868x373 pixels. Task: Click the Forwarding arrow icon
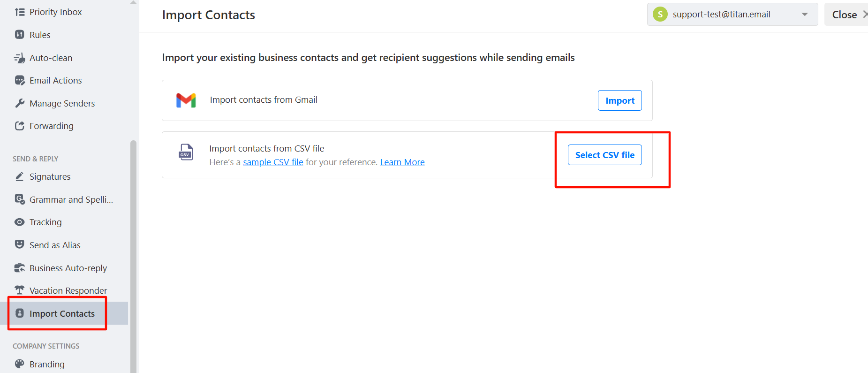point(20,126)
